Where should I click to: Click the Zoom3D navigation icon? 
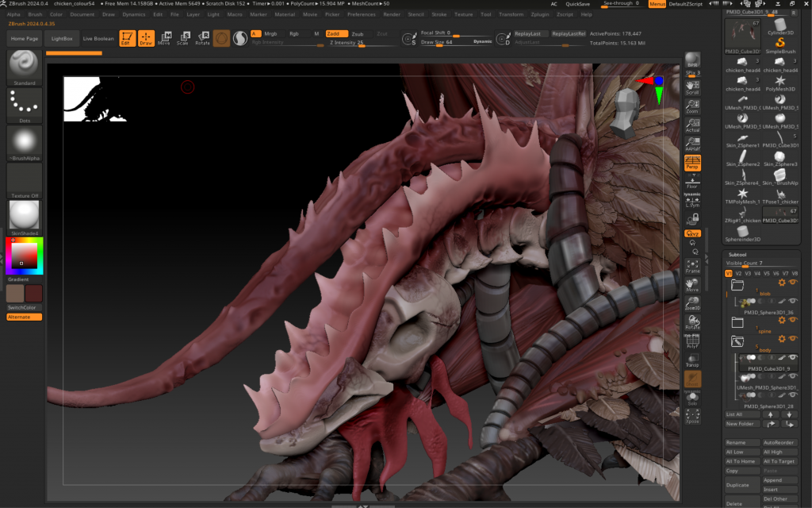pos(692,303)
